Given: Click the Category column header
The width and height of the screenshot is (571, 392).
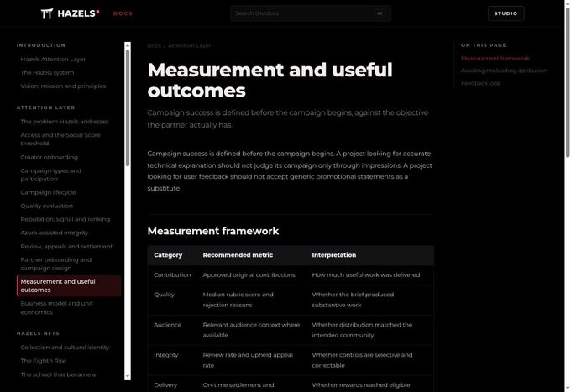Looking at the screenshot, I should click(x=168, y=255).
